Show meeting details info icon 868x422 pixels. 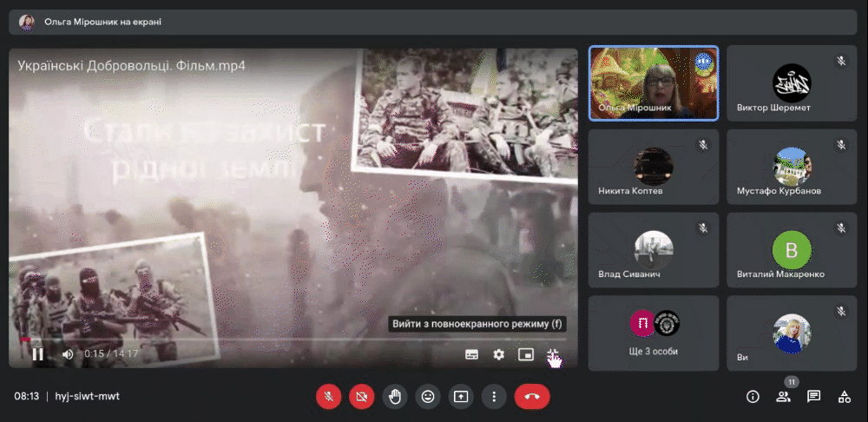point(753,397)
